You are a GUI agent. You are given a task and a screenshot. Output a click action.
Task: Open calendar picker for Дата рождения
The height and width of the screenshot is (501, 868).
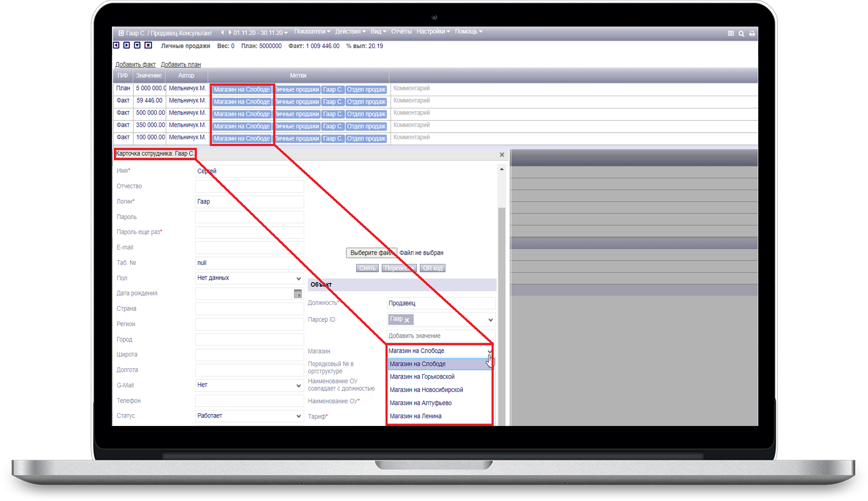[298, 294]
